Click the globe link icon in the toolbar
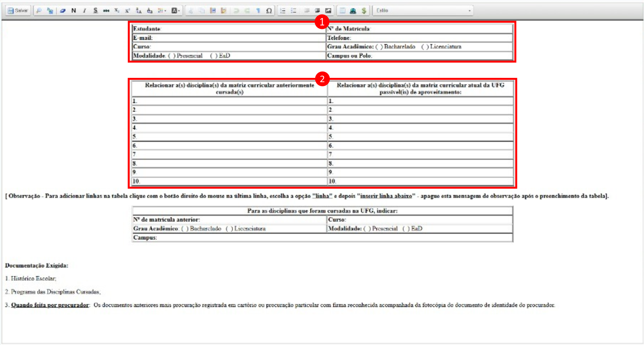Image resolution: width=644 pixels, height=345 pixels. (353, 11)
